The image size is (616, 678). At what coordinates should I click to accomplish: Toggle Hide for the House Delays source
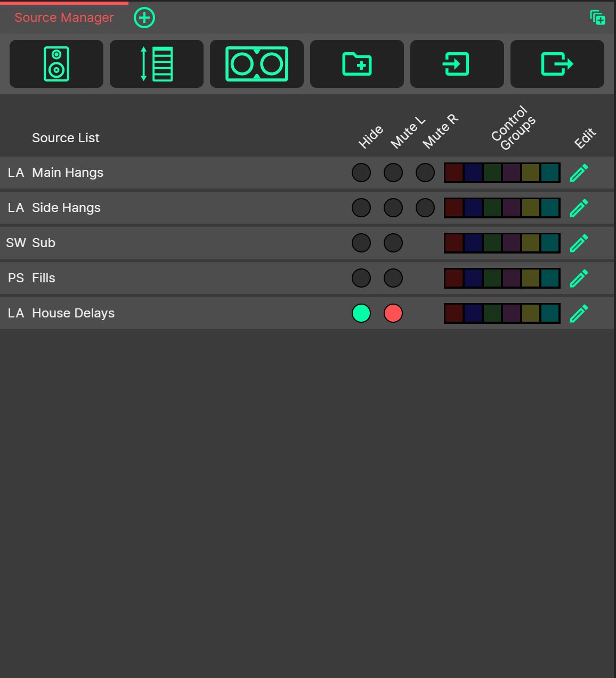point(361,313)
